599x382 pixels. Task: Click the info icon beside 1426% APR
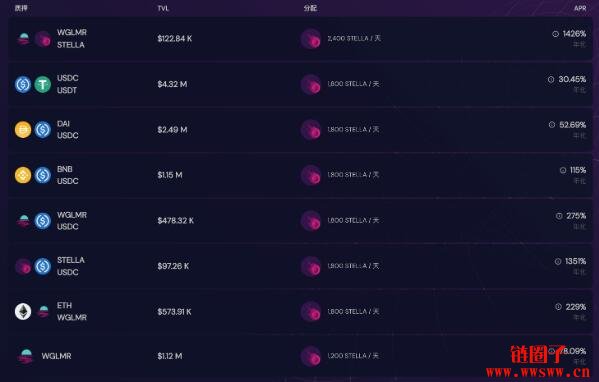click(x=555, y=34)
